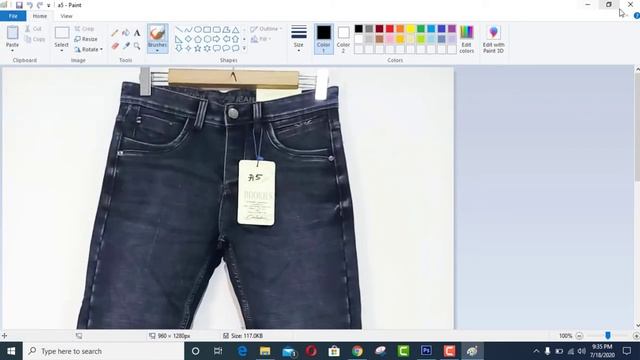Pick the green color swatch
The height and width of the screenshot is (360, 640).
tap(421, 29)
